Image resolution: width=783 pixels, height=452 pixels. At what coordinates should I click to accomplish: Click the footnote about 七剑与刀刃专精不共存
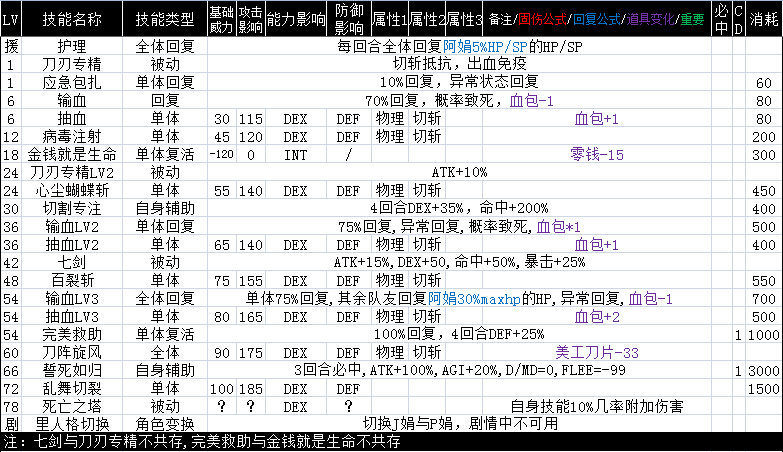(x=202, y=442)
